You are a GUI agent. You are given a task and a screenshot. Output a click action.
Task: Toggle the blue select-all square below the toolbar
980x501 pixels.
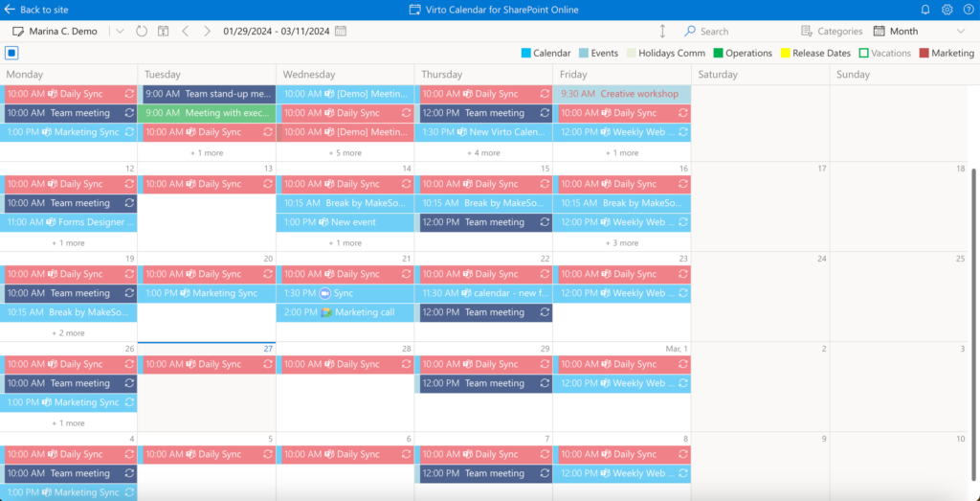point(11,53)
